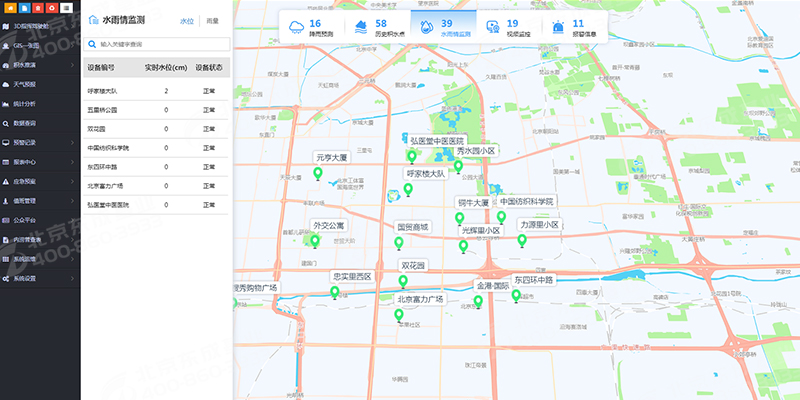Screen dimensions: 800x400
Task: Click the 国贸商城 station marker
Action: coord(399,243)
